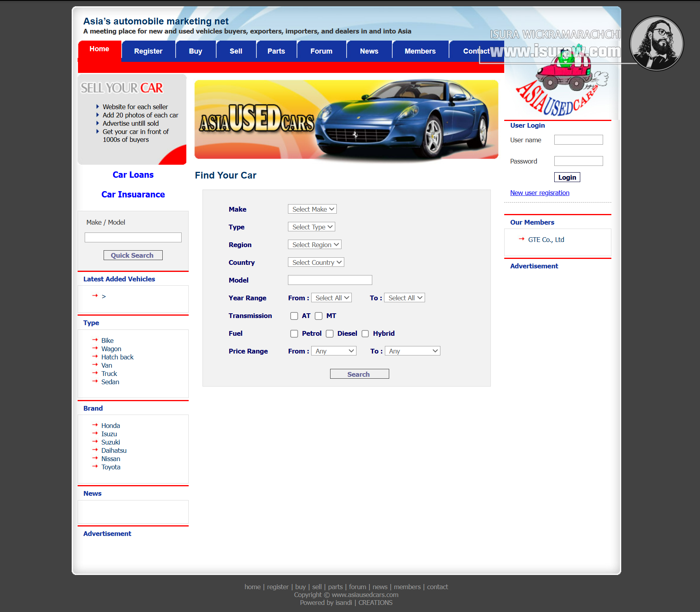Image resolution: width=700 pixels, height=612 pixels.
Task: Click the Quick Search button
Action: [x=133, y=255]
